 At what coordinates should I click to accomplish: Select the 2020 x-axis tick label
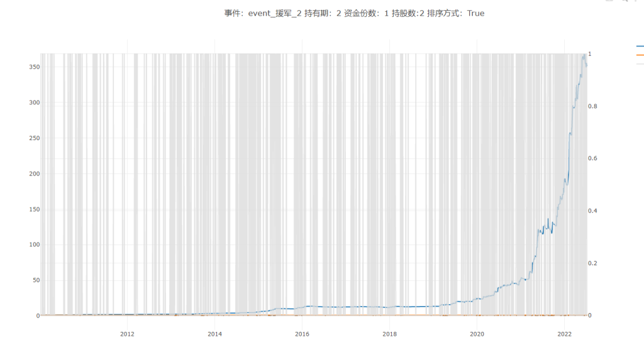(x=477, y=333)
